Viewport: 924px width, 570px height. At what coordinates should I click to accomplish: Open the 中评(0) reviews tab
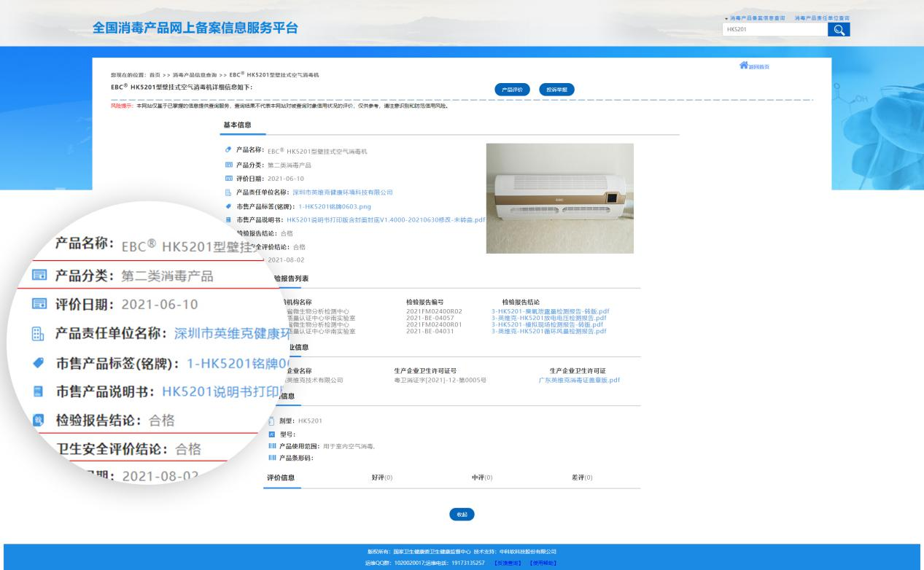coord(482,477)
